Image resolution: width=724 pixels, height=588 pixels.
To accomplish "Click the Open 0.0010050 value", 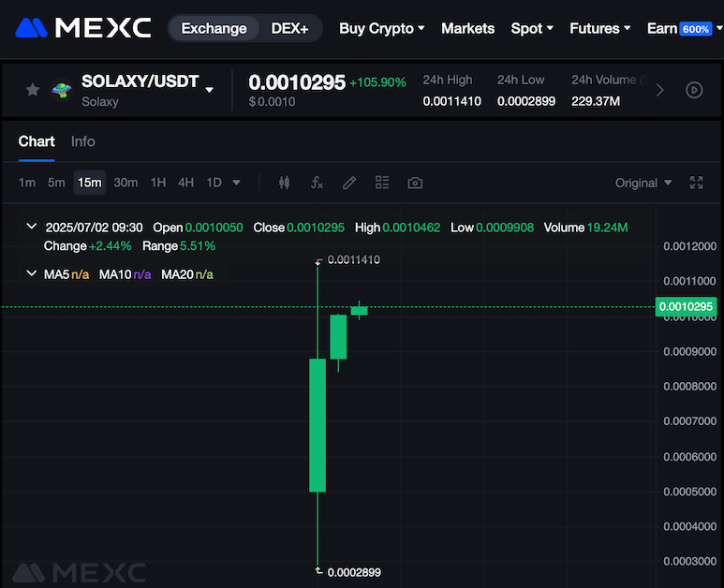I will [214, 228].
